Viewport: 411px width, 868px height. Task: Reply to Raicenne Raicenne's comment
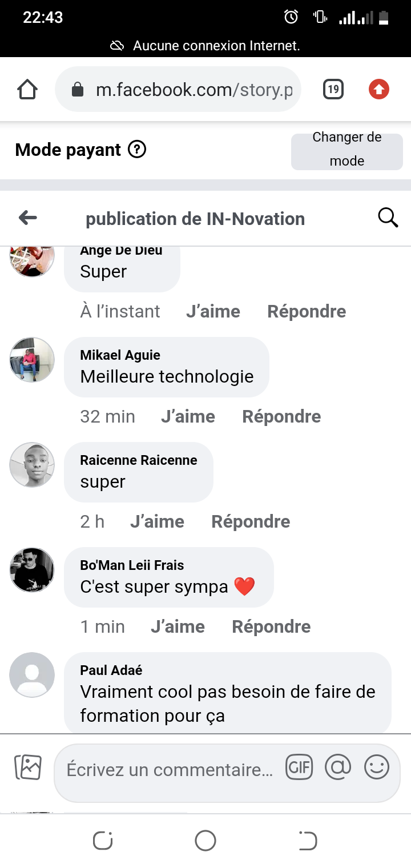click(251, 521)
